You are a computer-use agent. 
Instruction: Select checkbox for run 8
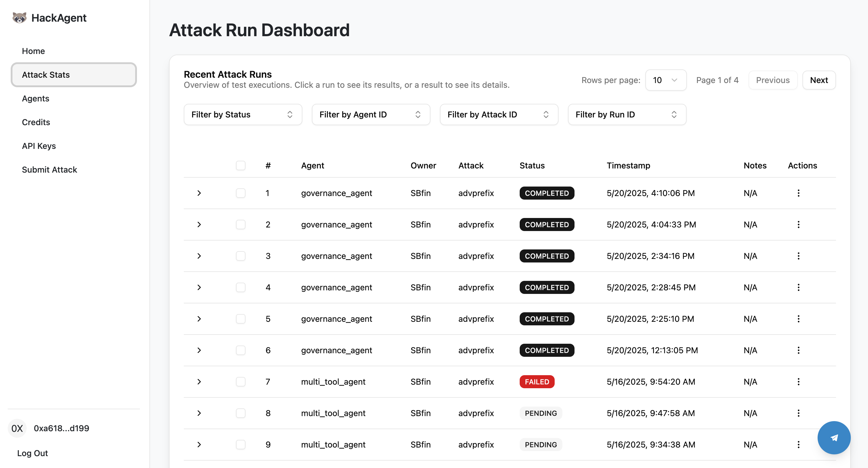pos(241,413)
